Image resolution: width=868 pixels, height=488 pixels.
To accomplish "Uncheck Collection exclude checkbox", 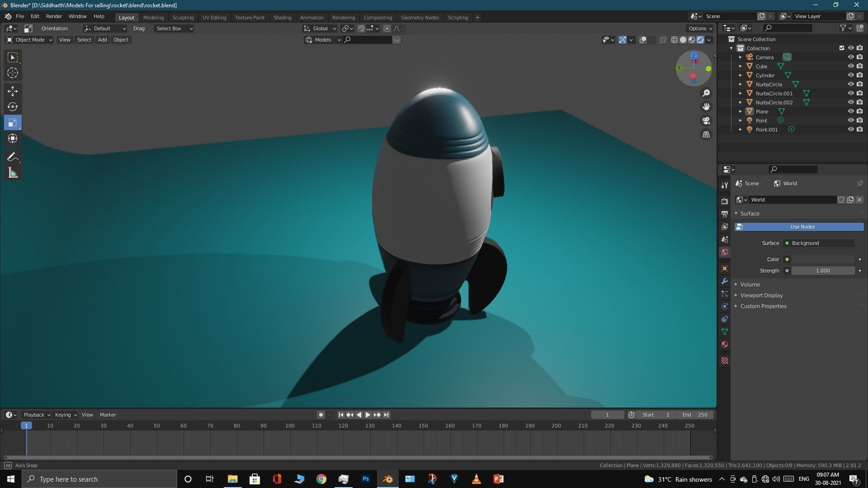I will [841, 48].
